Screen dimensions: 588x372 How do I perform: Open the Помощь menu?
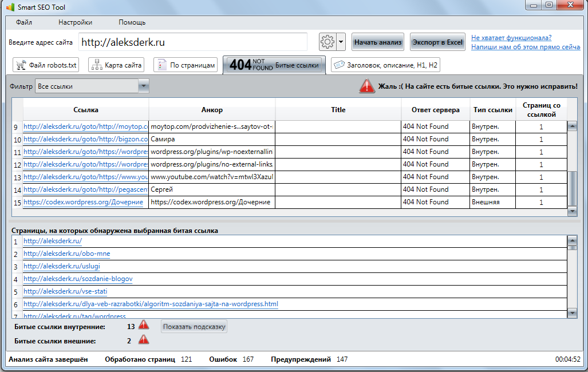click(132, 22)
